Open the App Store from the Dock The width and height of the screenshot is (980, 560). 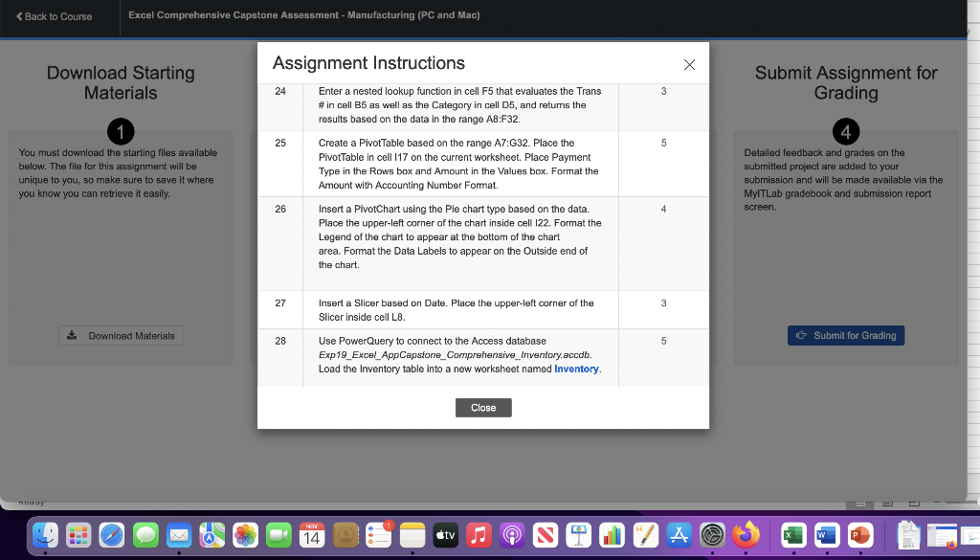tap(679, 535)
